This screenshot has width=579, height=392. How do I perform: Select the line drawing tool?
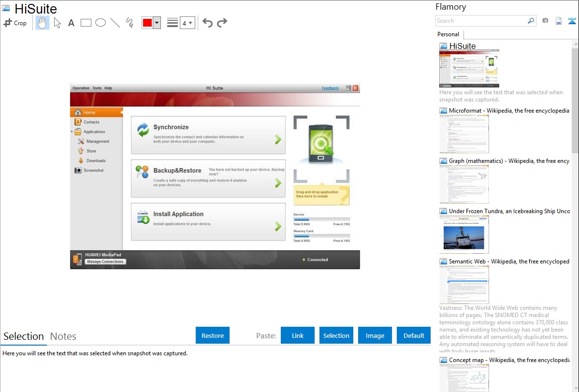point(115,23)
